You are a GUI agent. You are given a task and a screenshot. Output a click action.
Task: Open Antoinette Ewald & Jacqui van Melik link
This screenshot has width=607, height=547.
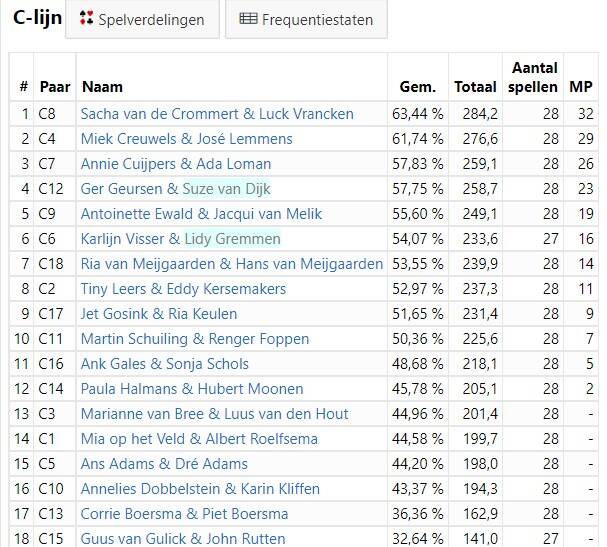(201, 214)
